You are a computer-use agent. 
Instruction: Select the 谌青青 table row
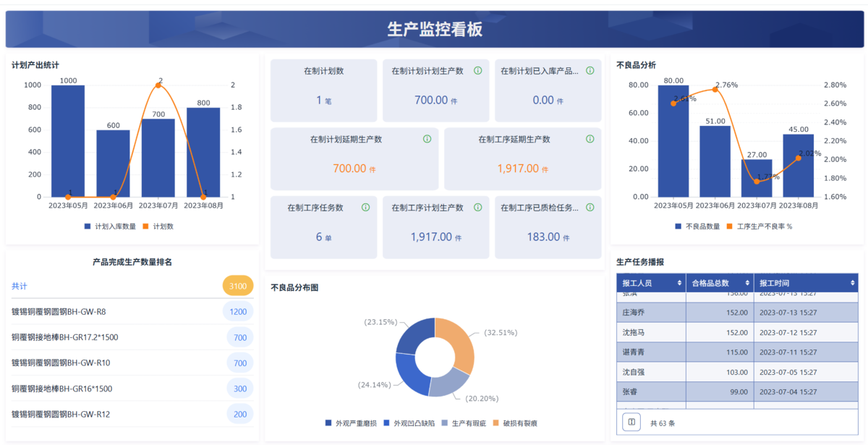tap(737, 352)
